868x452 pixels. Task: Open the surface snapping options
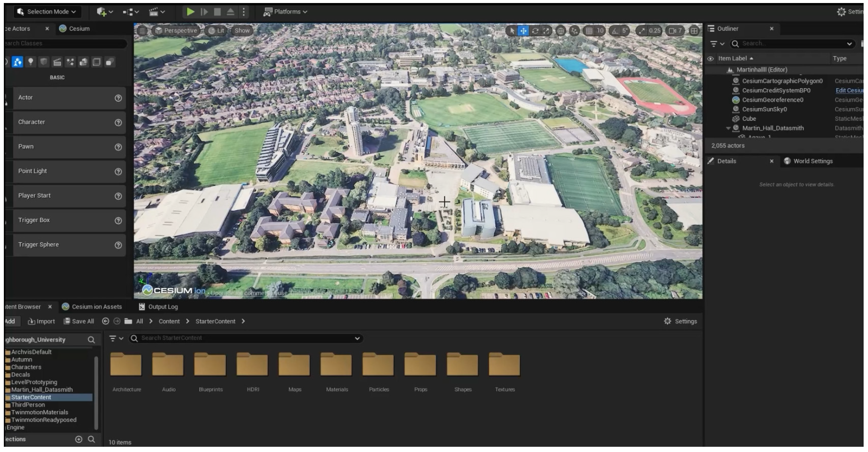(574, 31)
